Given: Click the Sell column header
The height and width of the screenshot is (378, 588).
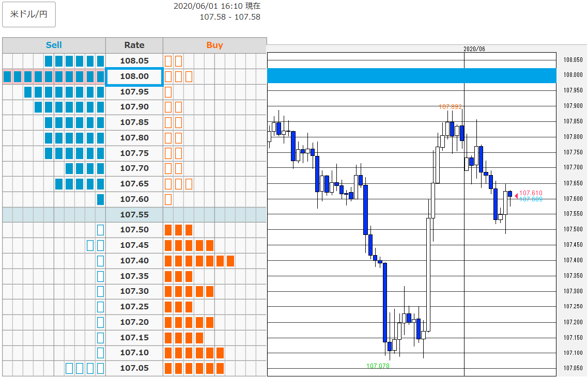Looking at the screenshot, I should pyautogui.click(x=54, y=45).
